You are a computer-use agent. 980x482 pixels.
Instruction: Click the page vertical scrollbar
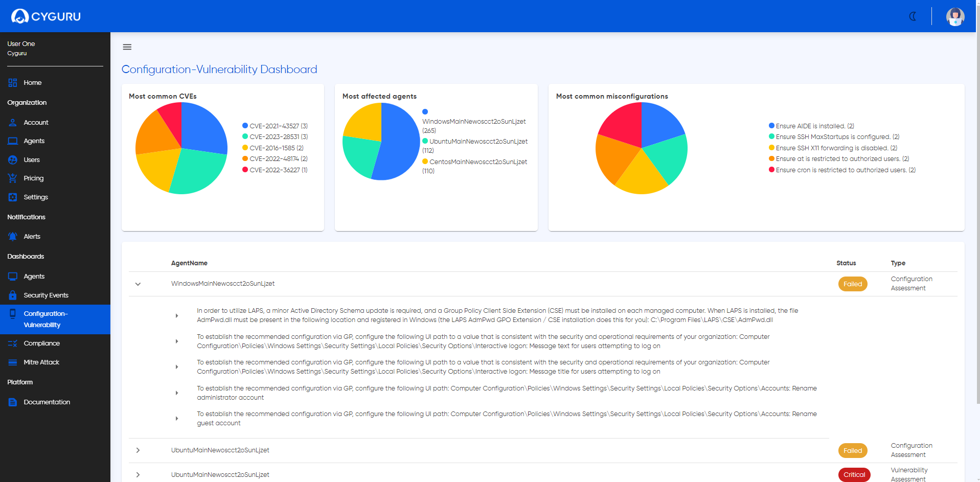977,204
